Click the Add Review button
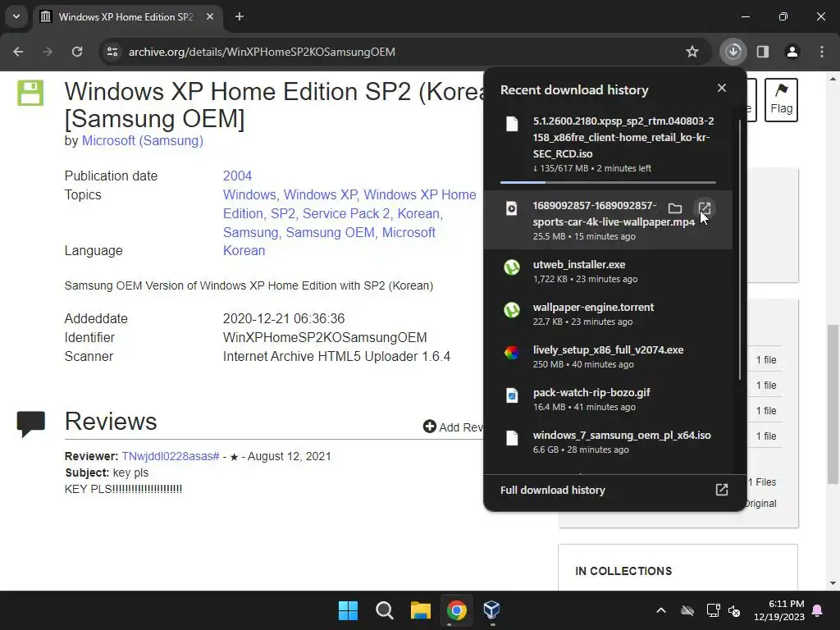This screenshot has height=630, width=840. coord(453,427)
